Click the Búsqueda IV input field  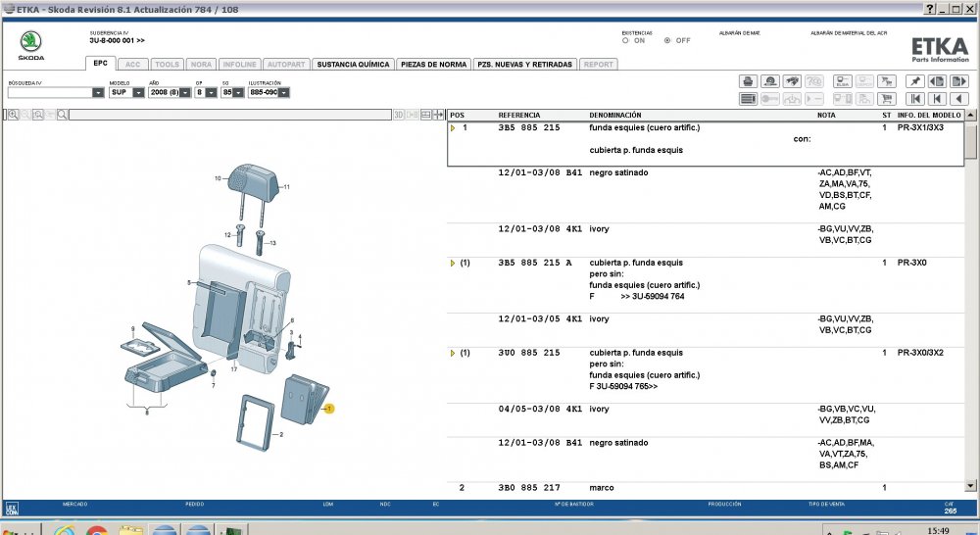50,92
